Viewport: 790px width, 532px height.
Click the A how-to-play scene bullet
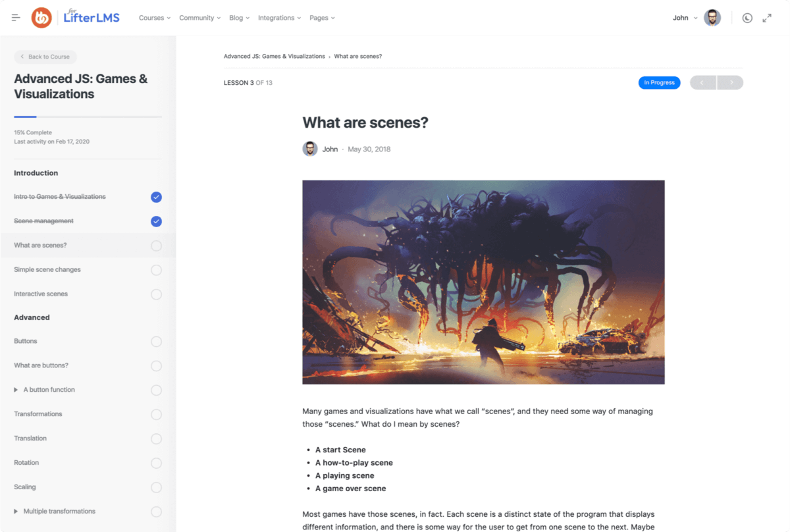[354, 463]
